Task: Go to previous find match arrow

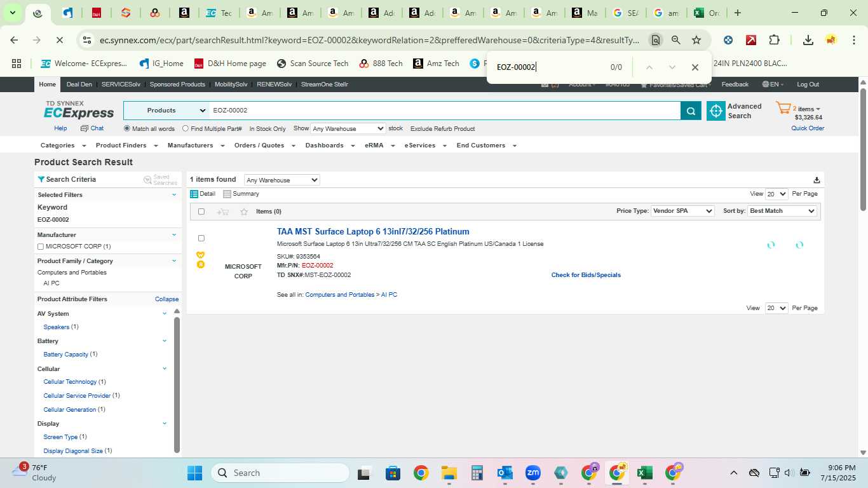Action: (649, 67)
